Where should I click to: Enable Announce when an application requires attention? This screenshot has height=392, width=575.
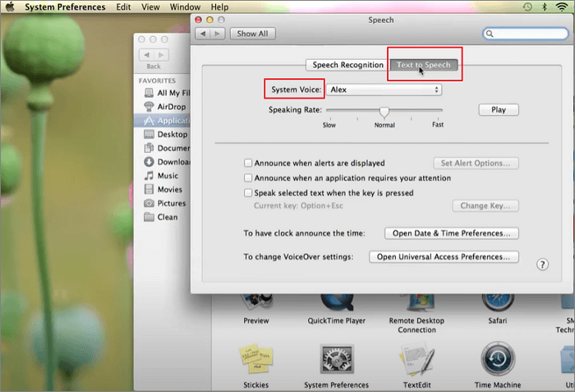pos(248,178)
